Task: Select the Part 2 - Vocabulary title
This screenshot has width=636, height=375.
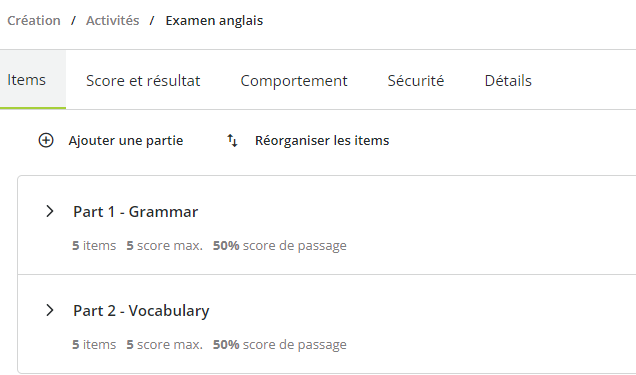Action: pos(141,311)
